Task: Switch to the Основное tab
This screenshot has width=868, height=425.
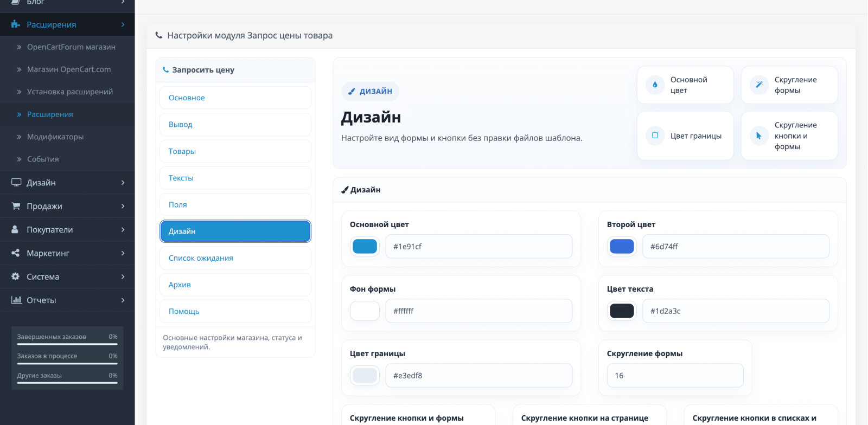Action: click(x=235, y=98)
